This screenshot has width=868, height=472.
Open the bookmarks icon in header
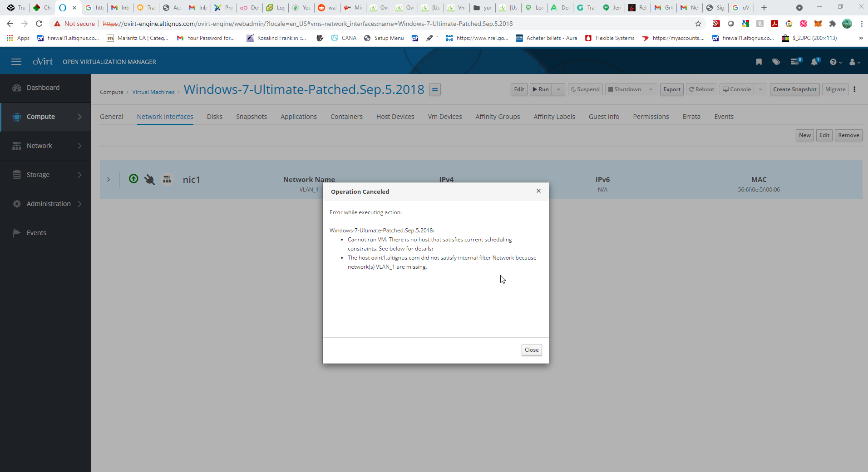759,62
